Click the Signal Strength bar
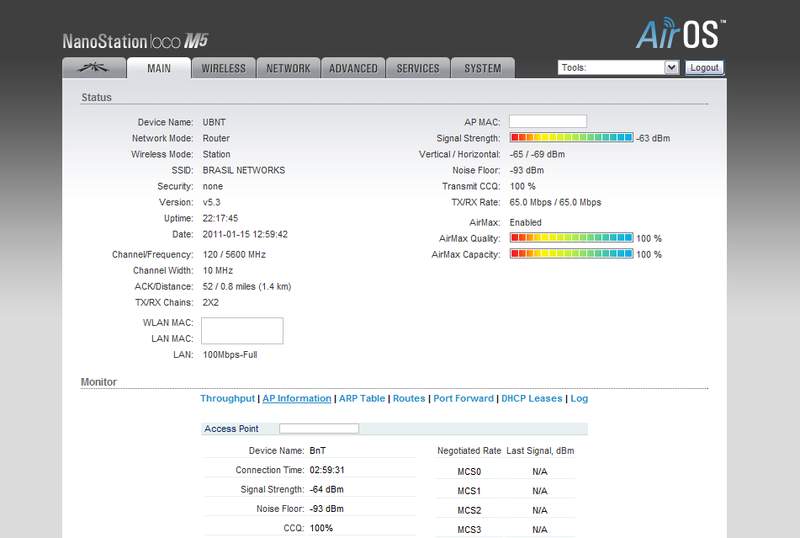This screenshot has width=800, height=538. point(571,137)
